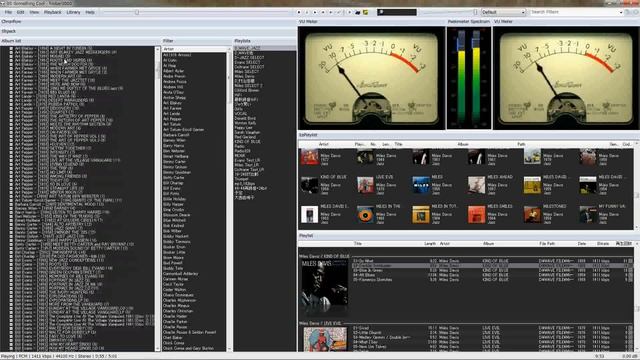Viewport: 640px width, 360px height.
Task: Click the Bitrate column header in Playlist
Action: pyautogui.click(x=603, y=244)
